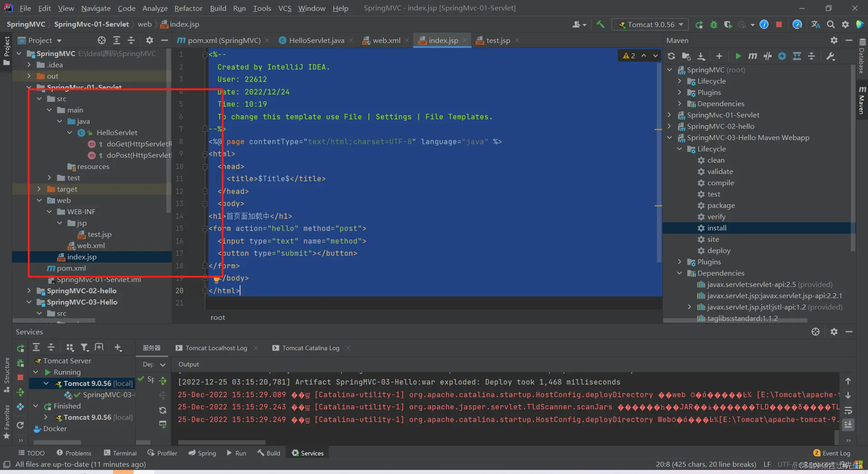This screenshot has height=474, width=868.
Task: Execute Maven goal with the m icon
Action: click(x=753, y=56)
